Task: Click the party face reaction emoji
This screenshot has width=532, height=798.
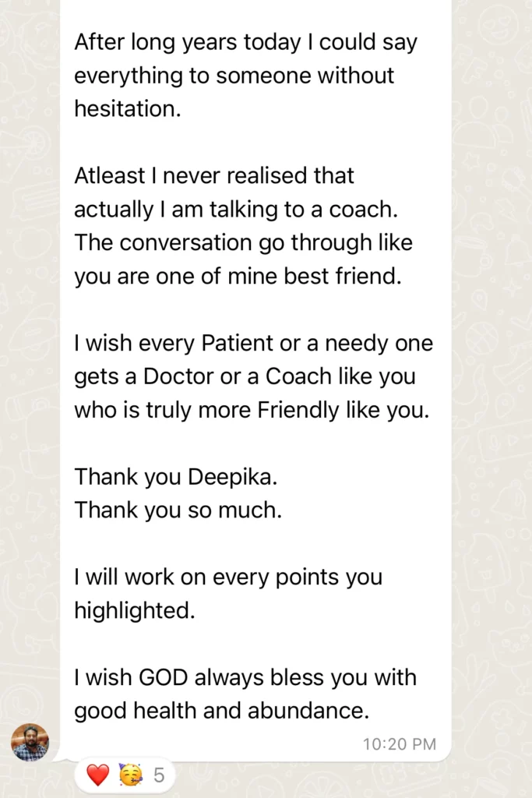Action: pos(130,775)
